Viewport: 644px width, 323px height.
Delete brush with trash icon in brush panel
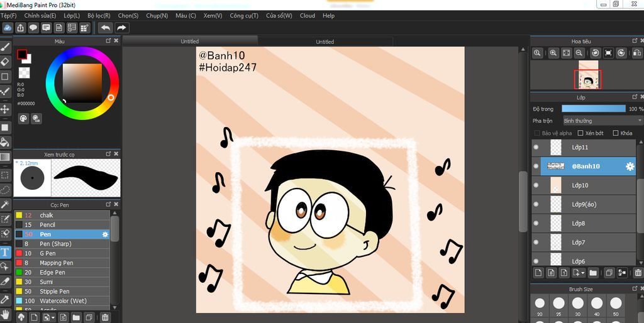click(105, 317)
